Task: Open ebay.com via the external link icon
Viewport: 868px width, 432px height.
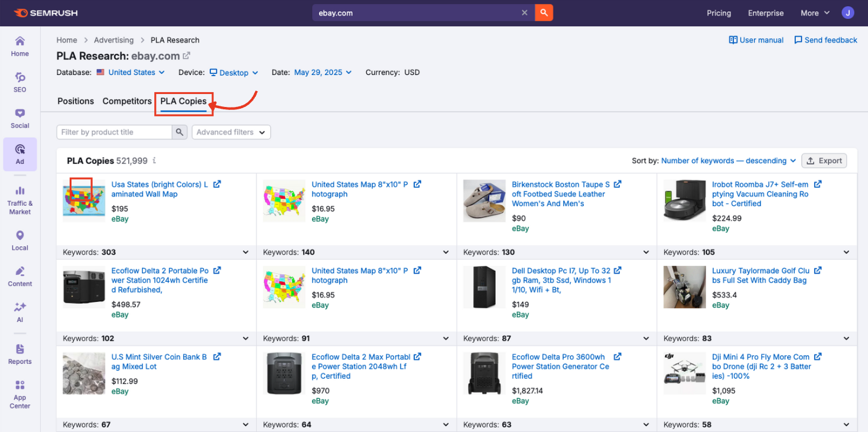Action: (187, 55)
